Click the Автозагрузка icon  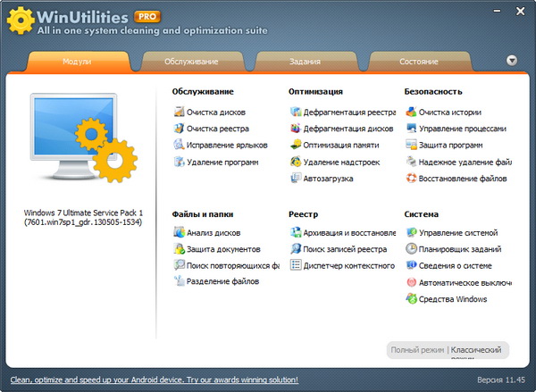coord(296,179)
